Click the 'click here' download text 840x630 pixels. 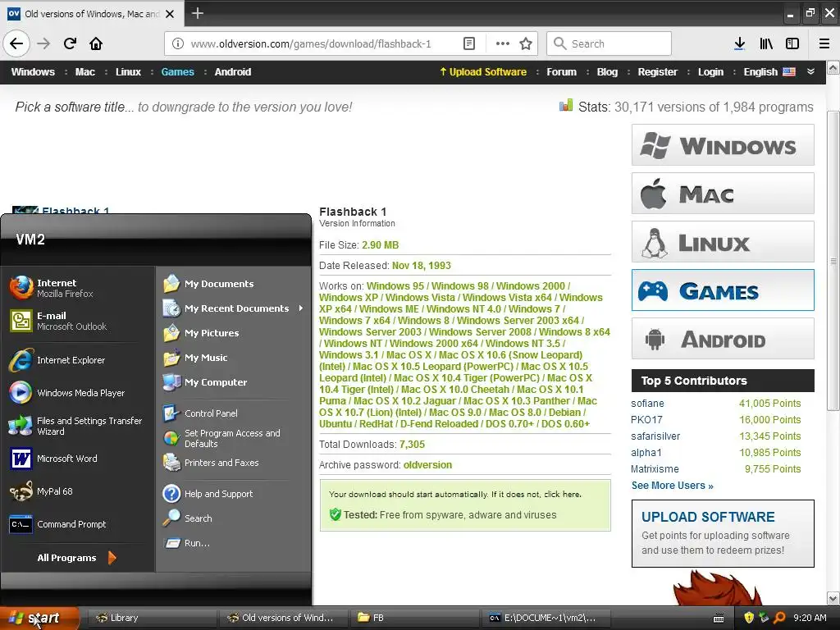click(x=562, y=494)
